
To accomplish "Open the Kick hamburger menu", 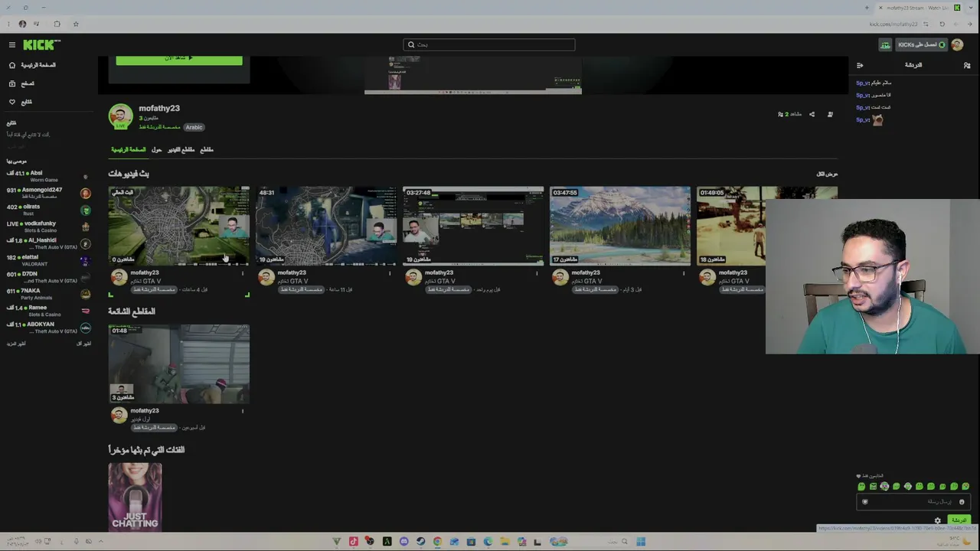I will point(12,45).
